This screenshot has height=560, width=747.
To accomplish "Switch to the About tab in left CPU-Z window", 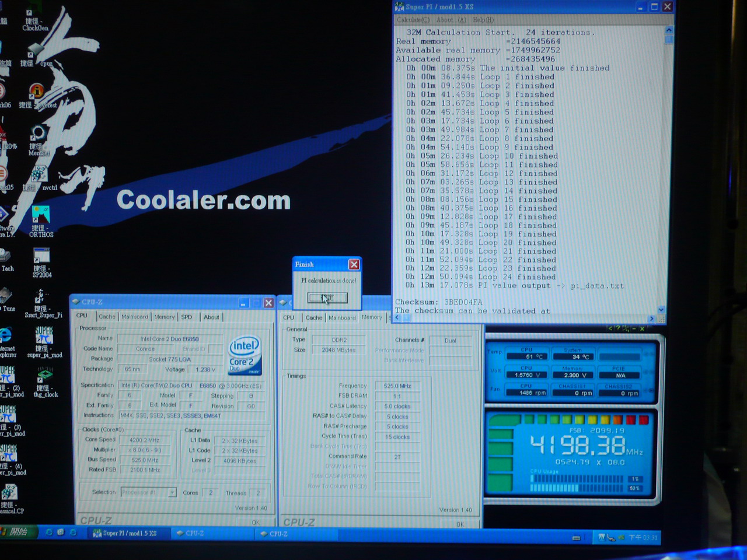I will click(211, 317).
